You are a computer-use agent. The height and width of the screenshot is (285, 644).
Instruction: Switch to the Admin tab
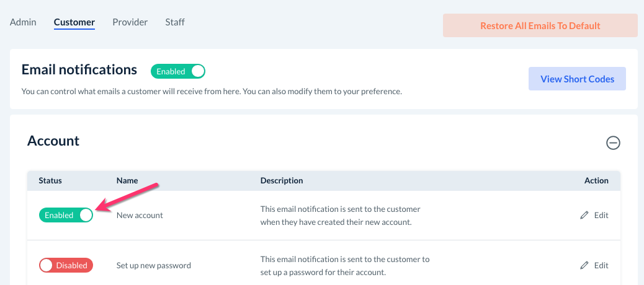[x=23, y=22]
